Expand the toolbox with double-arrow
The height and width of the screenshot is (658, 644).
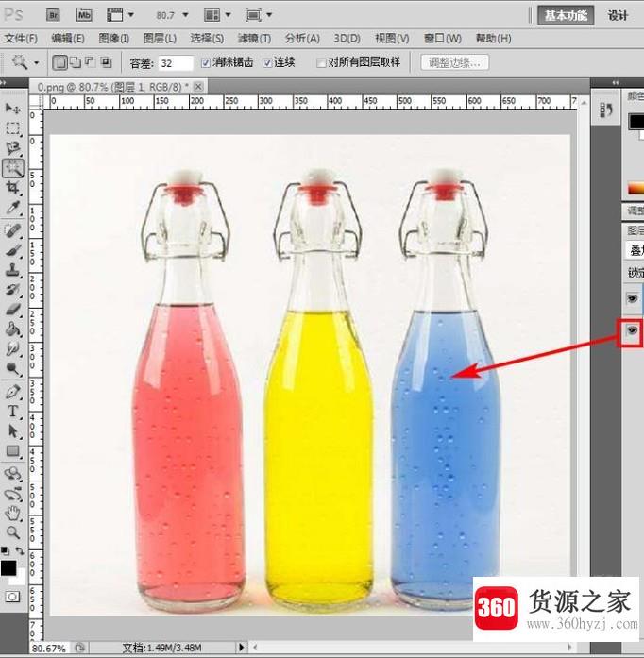[3, 83]
